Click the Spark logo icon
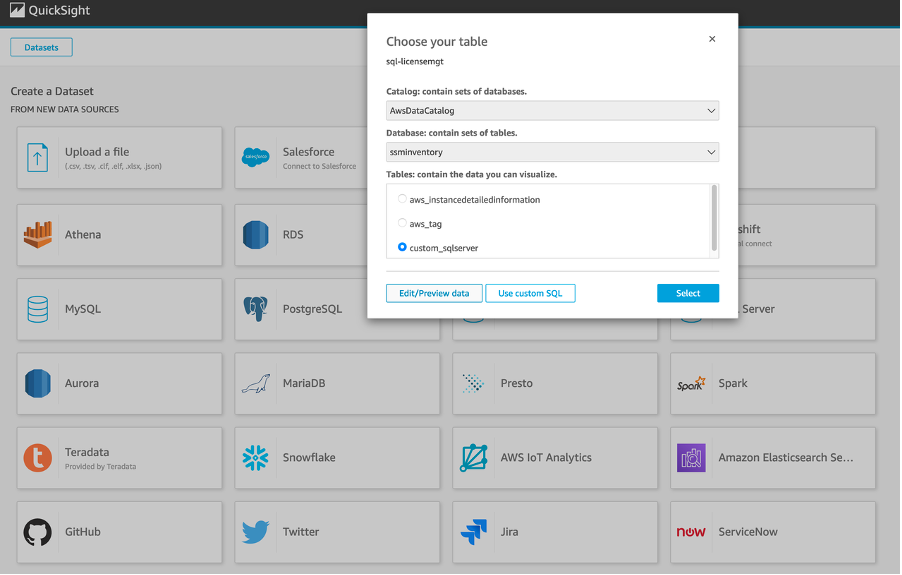The height and width of the screenshot is (575, 902). [691, 384]
